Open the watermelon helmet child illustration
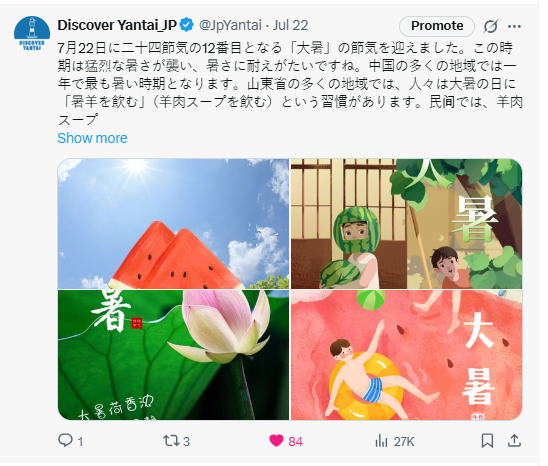Image resolution: width=548 pixels, height=466 pixels. (406, 224)
